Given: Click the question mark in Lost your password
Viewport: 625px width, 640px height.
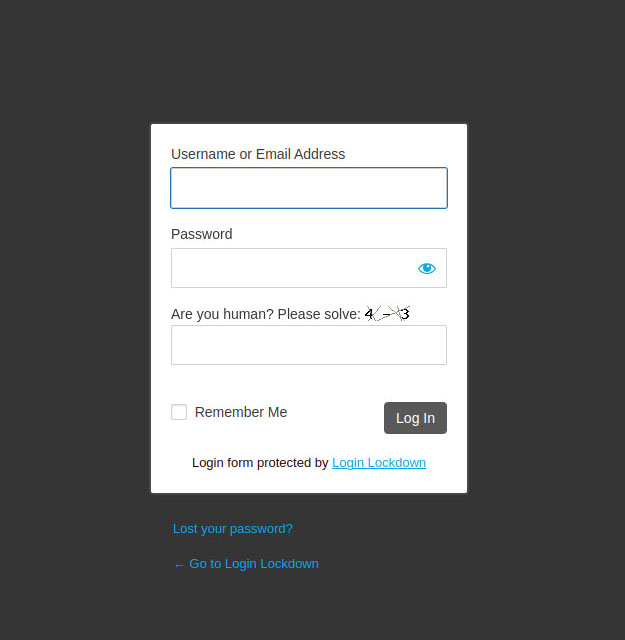Looking at the screenshot, I should [x=290, y=529].
